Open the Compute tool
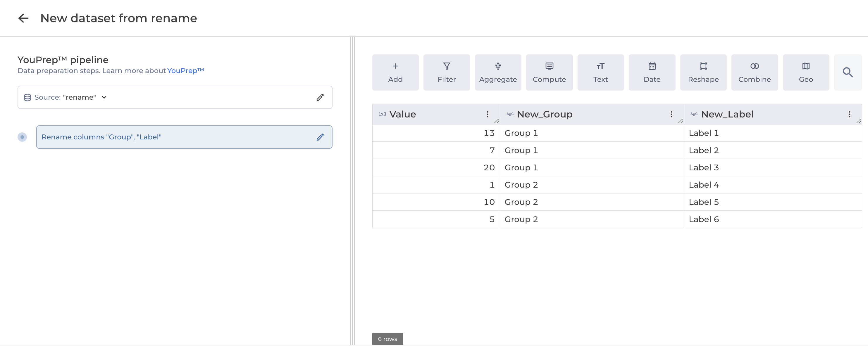The height and width of the screenshot is (346, 868). point(549,72)
